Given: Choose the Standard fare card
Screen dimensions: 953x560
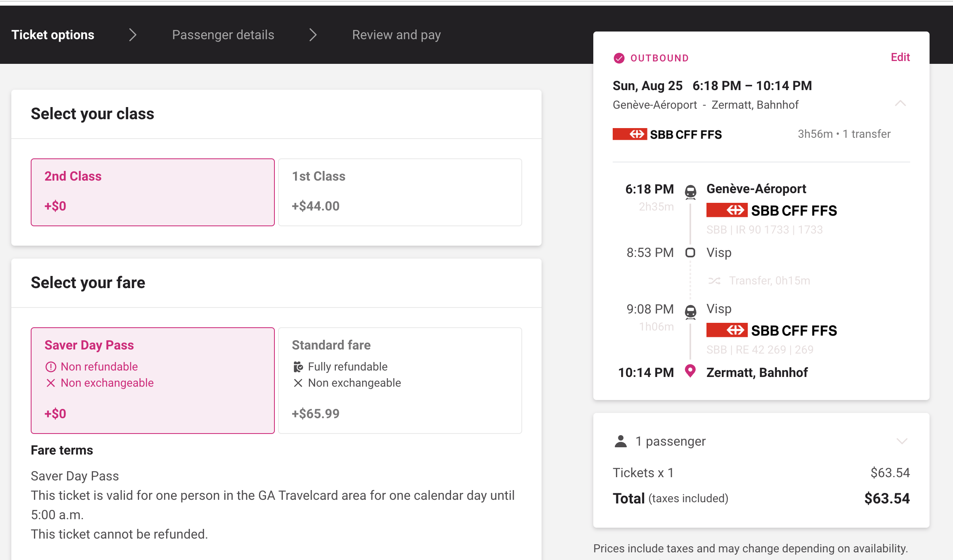Looking at the screenshot, I should [400, 380].
